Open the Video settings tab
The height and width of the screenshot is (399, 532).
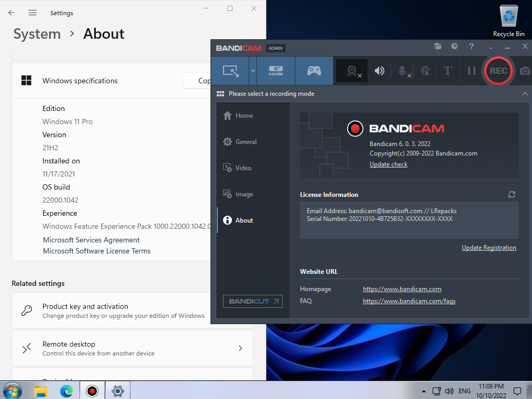(x=252, y=168)
